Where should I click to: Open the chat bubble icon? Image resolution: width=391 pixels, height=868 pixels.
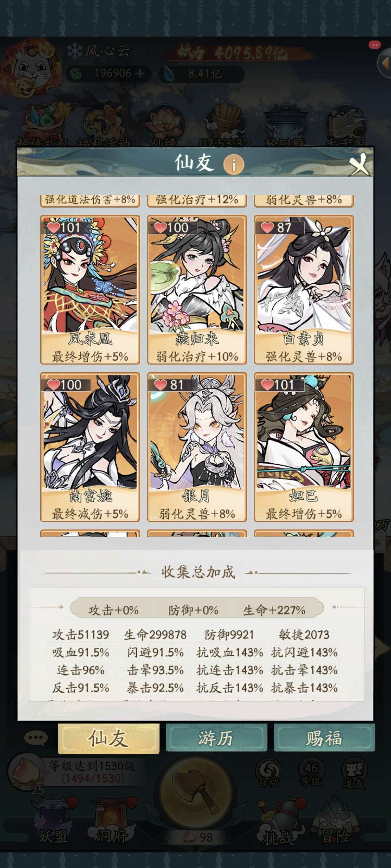pos(36,737)
